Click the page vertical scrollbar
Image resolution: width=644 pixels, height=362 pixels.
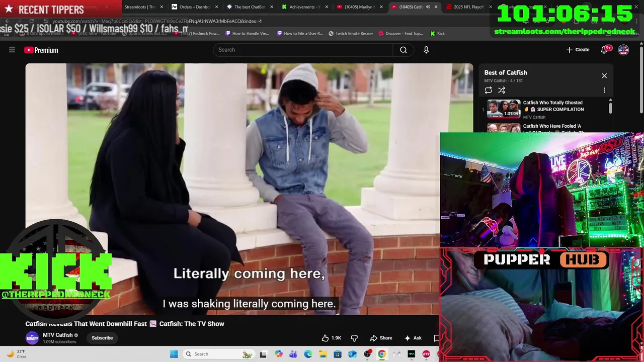pyautogui.click(x=641, y=80)
